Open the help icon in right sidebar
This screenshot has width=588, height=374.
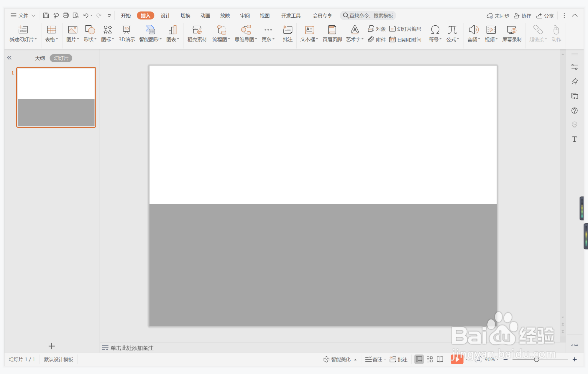click(x=574, y=111)
